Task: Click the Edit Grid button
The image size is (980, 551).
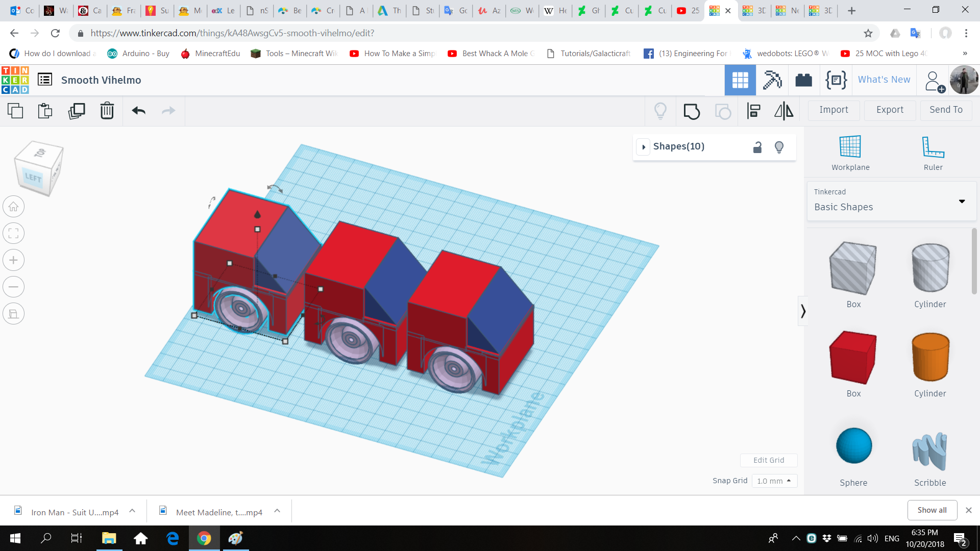Action: [x=768, y=460]
